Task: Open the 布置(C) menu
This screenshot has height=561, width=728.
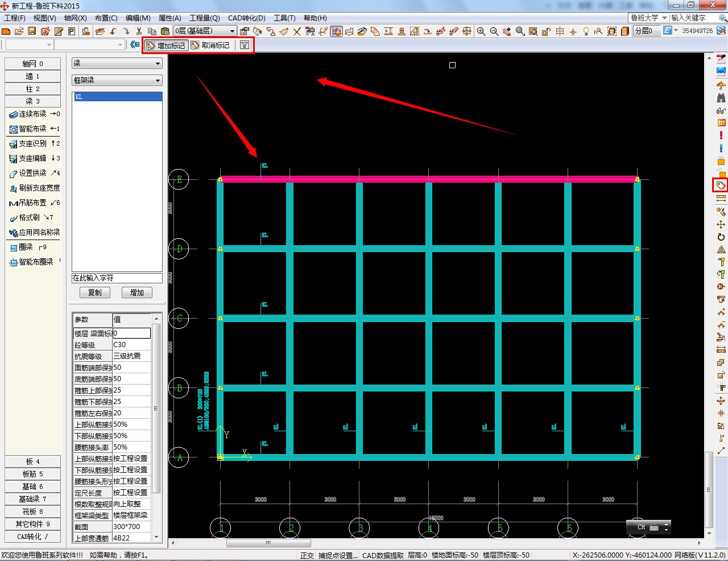Action: pyautogui.click(x=106, y=18)
